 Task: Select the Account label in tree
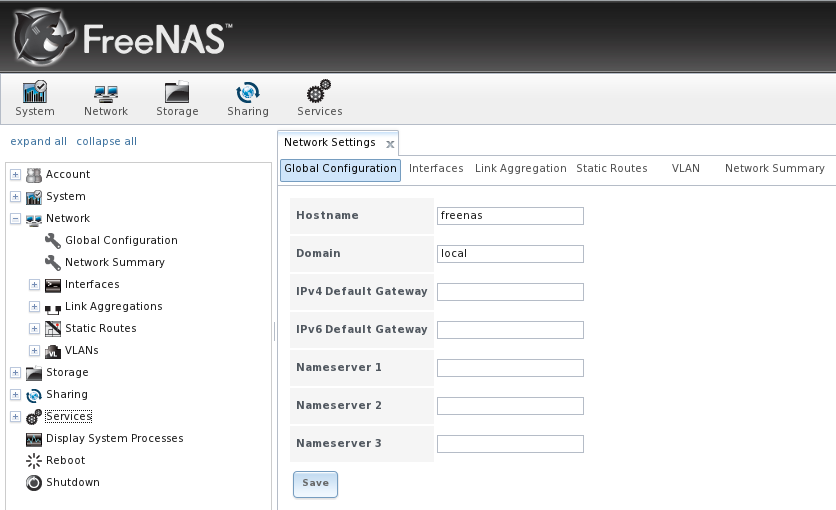click(x=68, y=174)
